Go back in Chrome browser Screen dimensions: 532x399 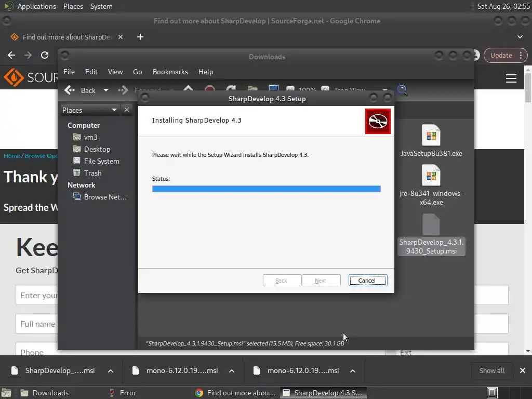tap(11, 55)
